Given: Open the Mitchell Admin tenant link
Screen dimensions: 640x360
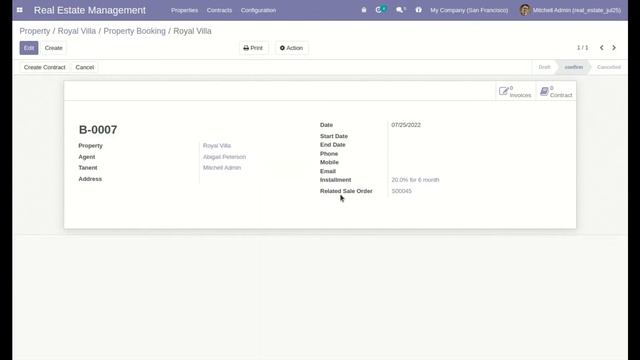Looking at the screenshot, I should (x=222, y=168).
